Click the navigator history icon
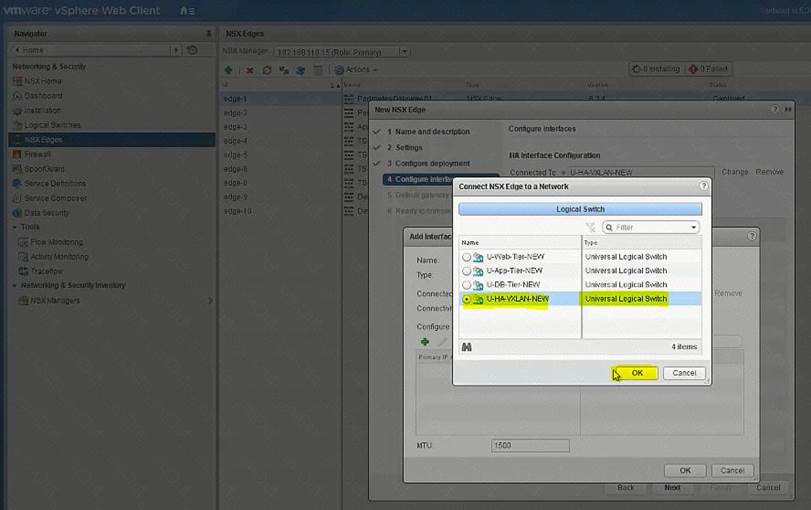Viewport: 811px width, 510px height. click(x=190, y=49)
